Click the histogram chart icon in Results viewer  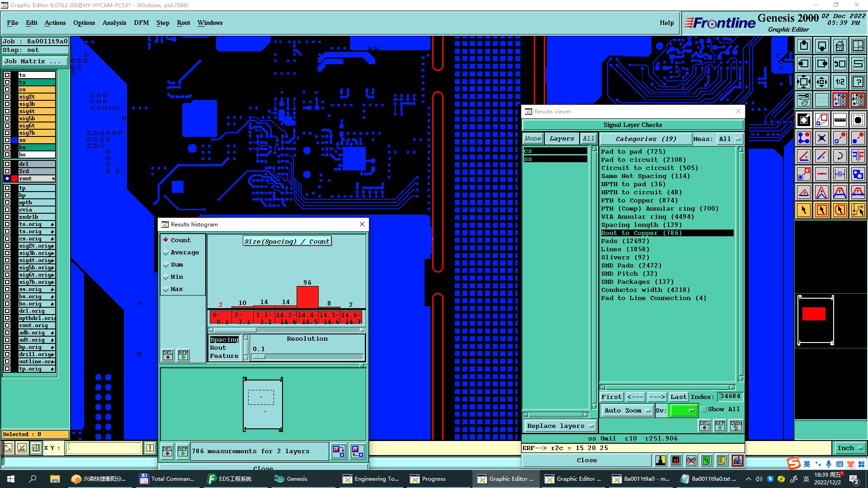click(x=737, y=460)
